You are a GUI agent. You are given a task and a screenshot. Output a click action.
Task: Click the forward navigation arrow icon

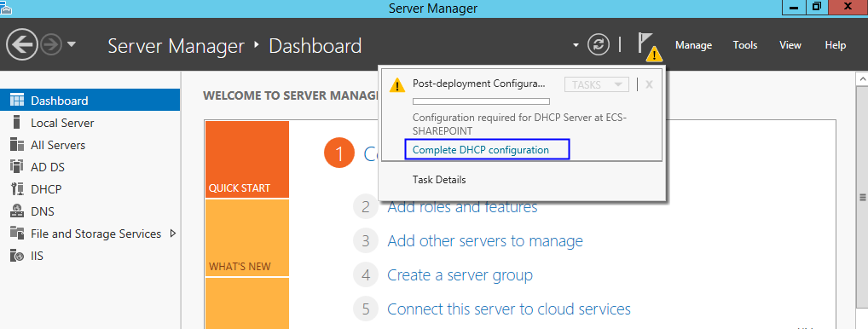pyautogui.click(x=51, y=45)
